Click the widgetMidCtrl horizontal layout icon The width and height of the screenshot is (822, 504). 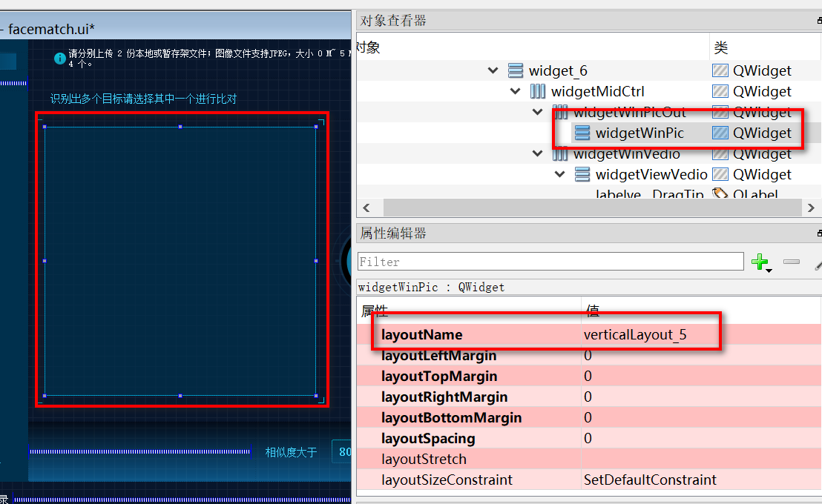click(x=537, y=91)
